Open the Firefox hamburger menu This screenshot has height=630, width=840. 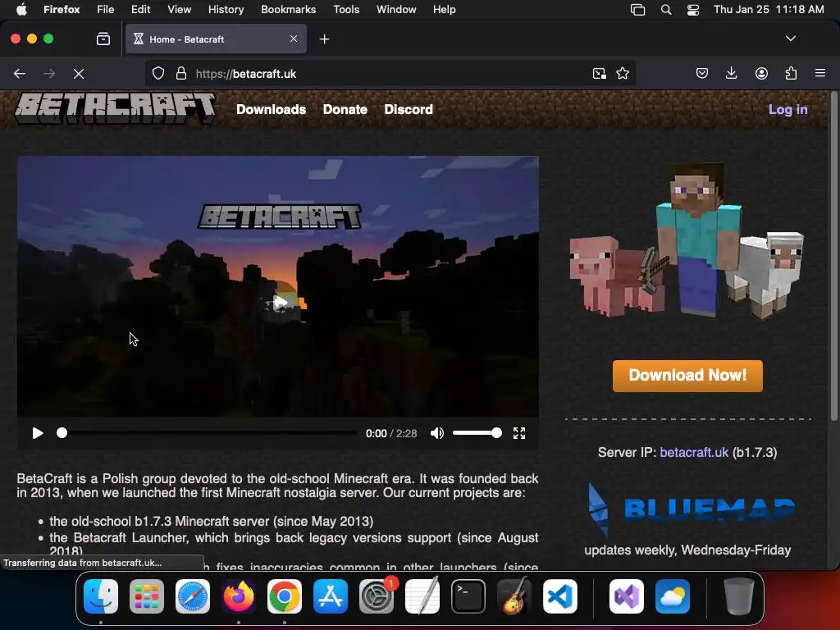(820, 73)
